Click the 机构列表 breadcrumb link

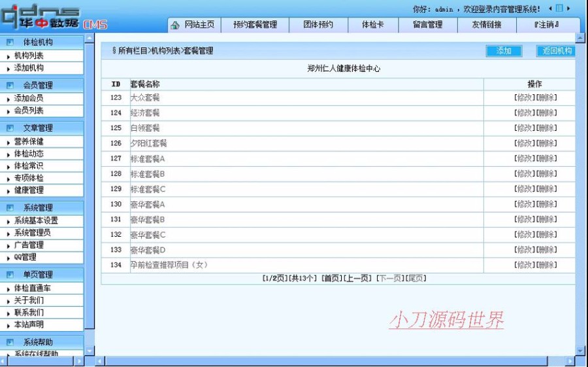pyautogui.click(x=166, y=51)
